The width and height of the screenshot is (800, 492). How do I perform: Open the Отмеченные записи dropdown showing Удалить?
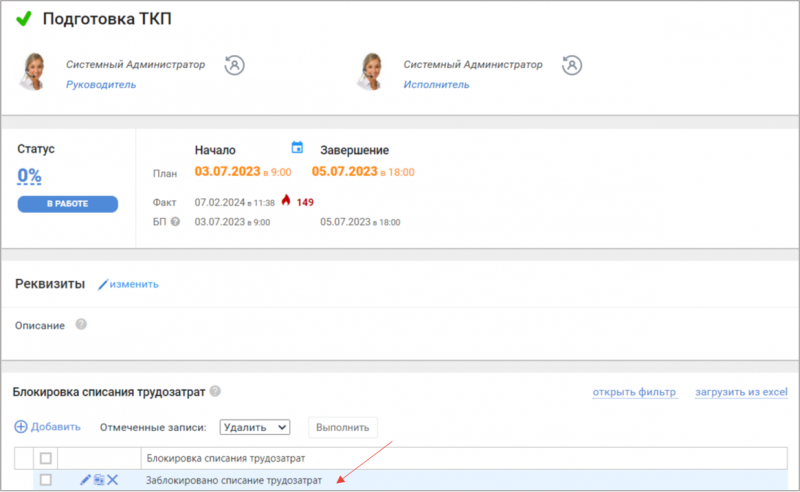(254, 427)
